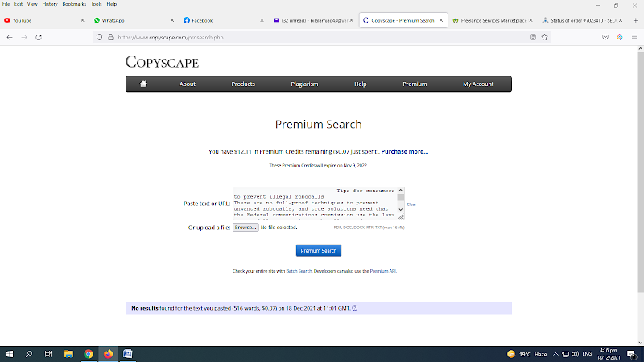Click the blue Premium Search button
This screenshot has width=644, height=362.
319,250
